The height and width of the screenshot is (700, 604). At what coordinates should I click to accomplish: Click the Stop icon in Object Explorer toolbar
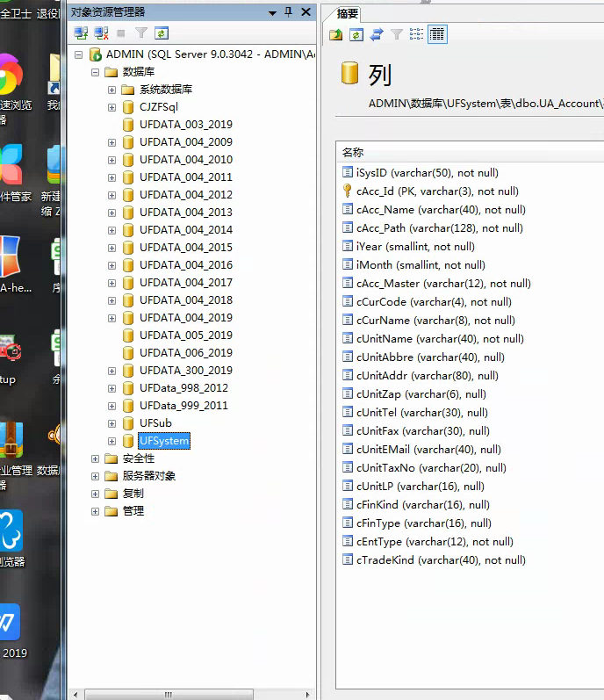point(121,33)
